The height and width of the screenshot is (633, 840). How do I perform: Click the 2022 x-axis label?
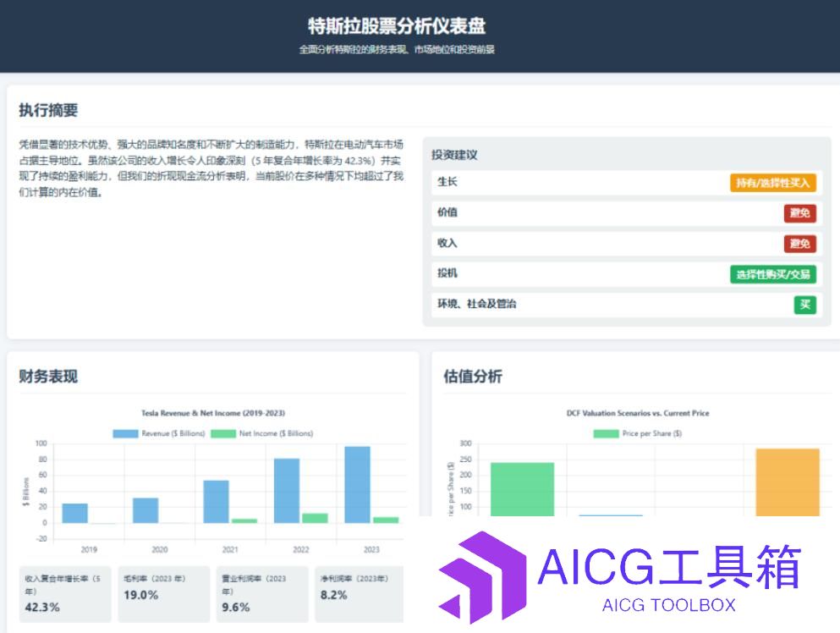pos(301,549)
